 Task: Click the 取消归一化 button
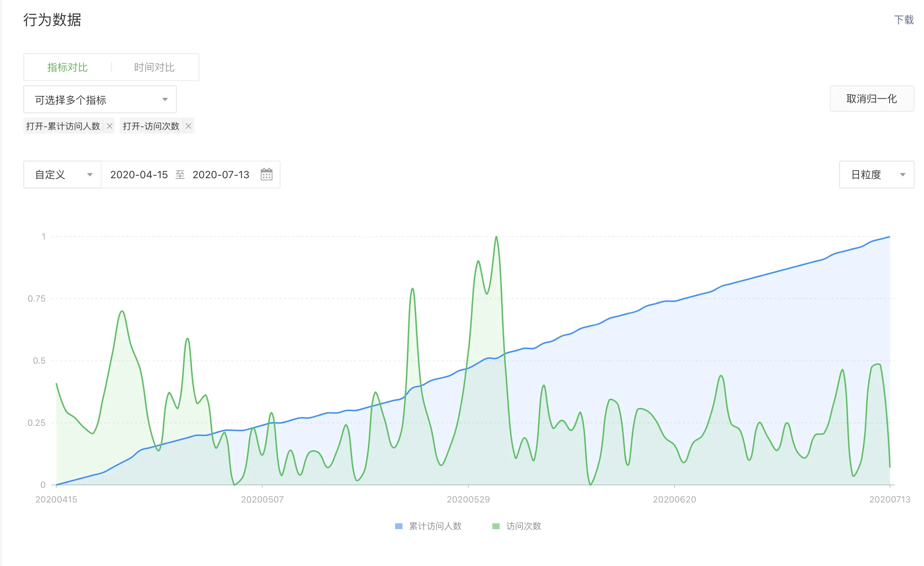click(x=871, y=99)
